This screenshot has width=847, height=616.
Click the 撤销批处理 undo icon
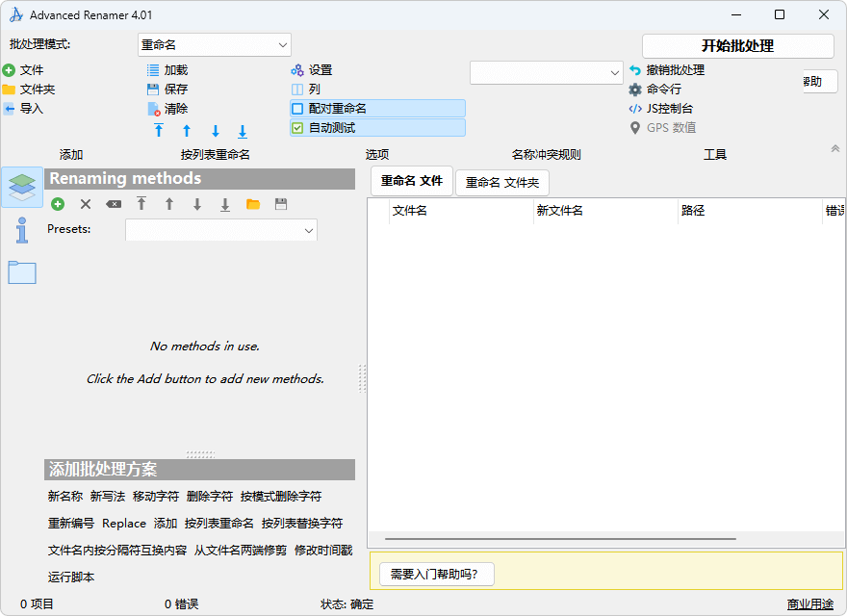[635, 70]
